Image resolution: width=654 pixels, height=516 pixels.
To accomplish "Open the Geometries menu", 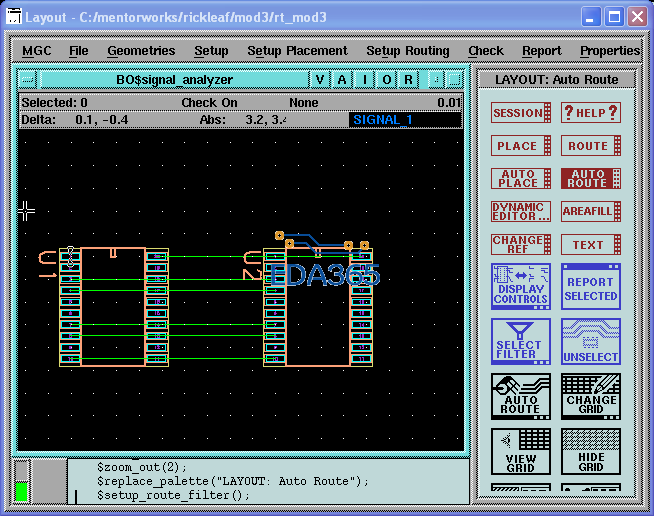I will 141,51.
